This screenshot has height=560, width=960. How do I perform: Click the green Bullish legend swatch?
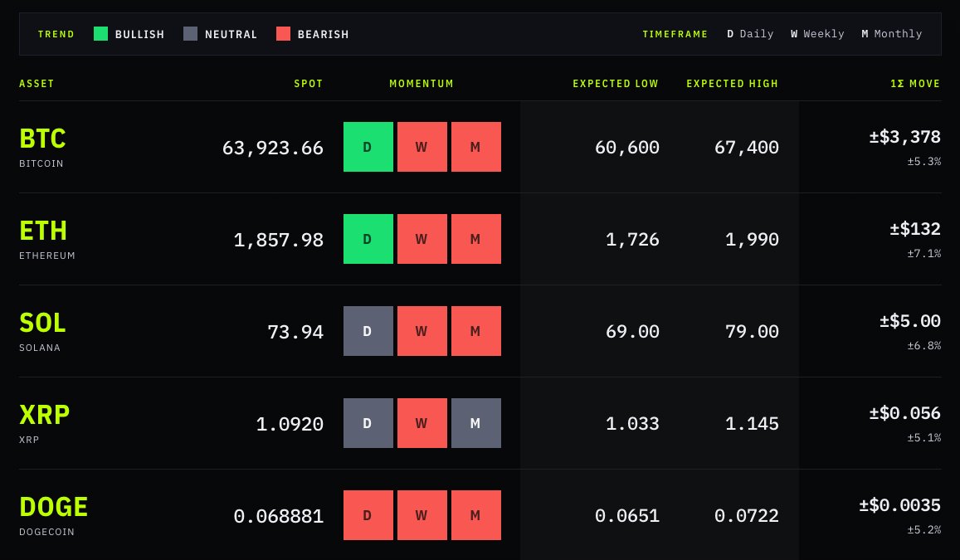[100, 34]
